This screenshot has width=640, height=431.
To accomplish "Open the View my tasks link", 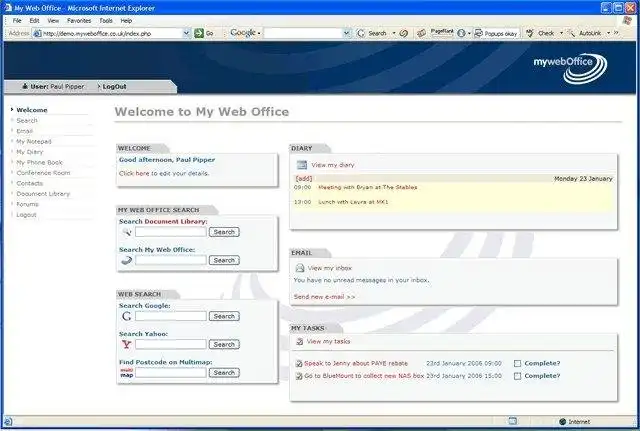I will coord(328,342).
